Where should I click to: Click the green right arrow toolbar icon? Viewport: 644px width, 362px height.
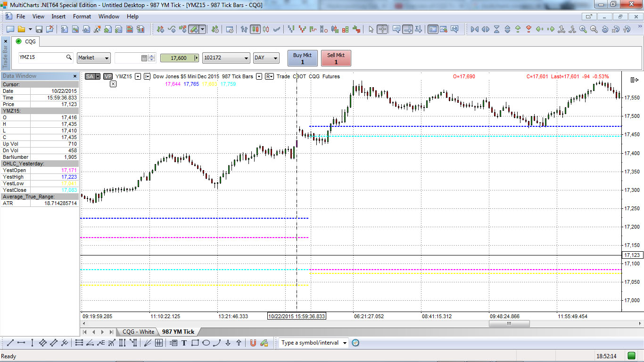(551, 29)
